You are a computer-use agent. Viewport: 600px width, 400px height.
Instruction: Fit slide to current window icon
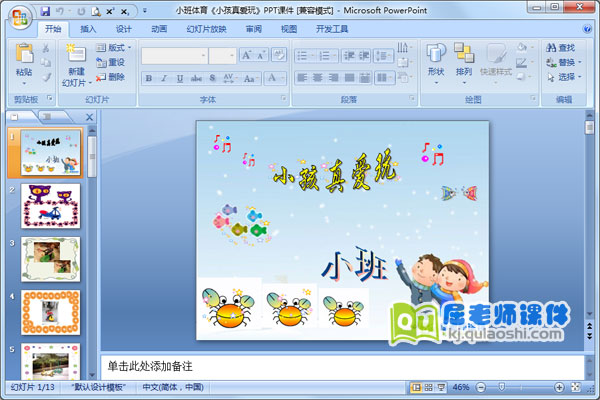(x=576, y=387)
